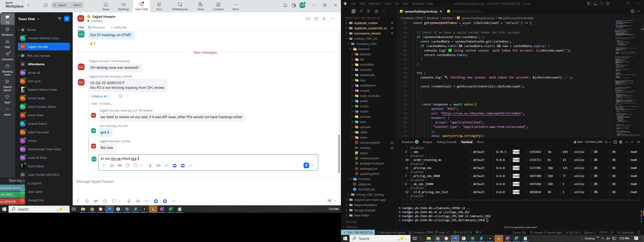Viewport: 644px width, 242px height.
Task: Insert emoji in the thread reply toolbar
Action: [112, 165]
